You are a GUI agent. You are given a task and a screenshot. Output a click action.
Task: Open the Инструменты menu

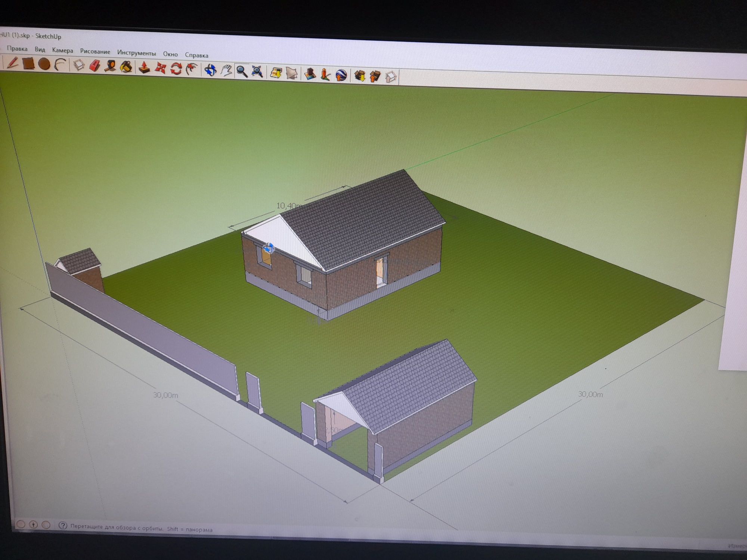coord(136,53)
